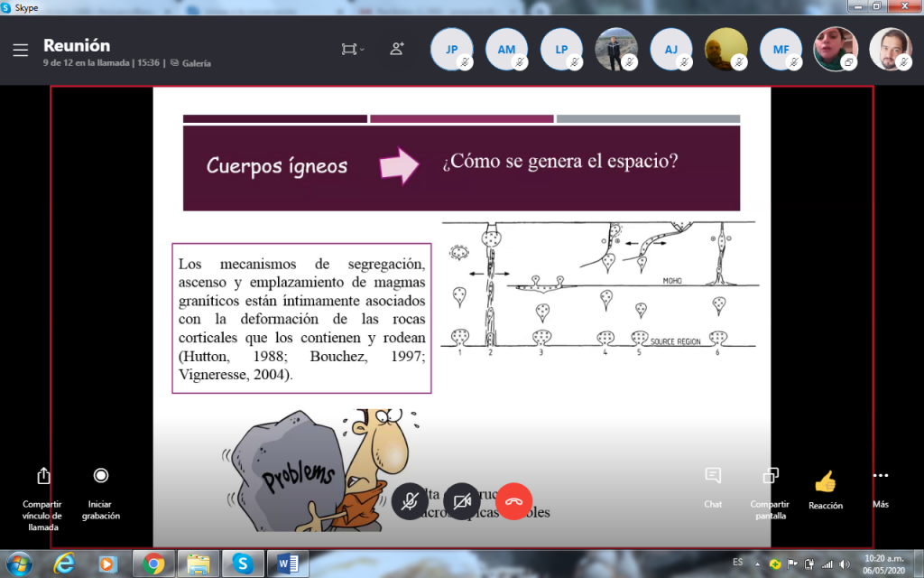
Task: Select avatar of person standing outdoors
Action: [x=616, y=50]
